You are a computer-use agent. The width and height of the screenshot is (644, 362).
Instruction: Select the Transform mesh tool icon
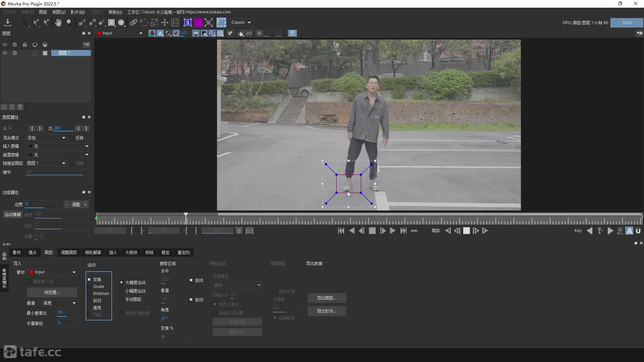click(175, 22)
